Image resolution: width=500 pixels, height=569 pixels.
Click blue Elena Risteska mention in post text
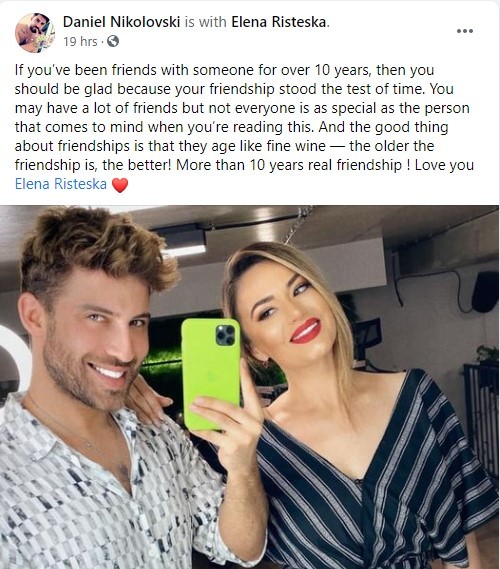pos(61,184)
